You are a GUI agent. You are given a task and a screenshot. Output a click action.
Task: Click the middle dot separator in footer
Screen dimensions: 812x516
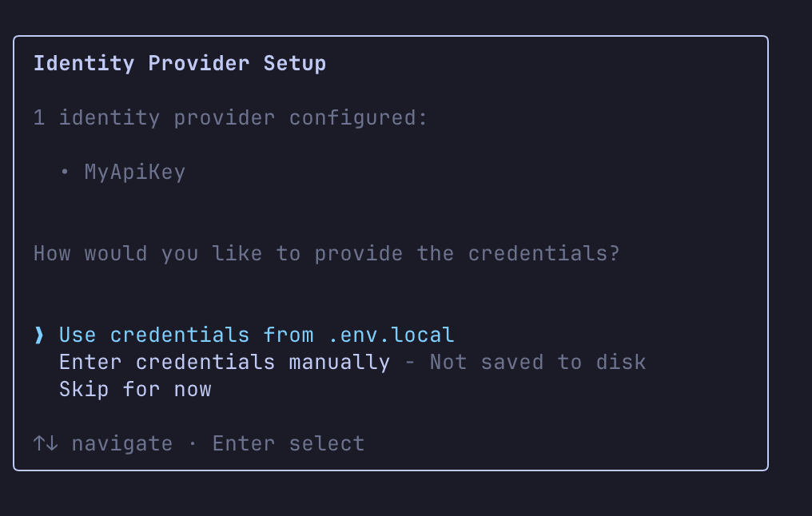192,443
